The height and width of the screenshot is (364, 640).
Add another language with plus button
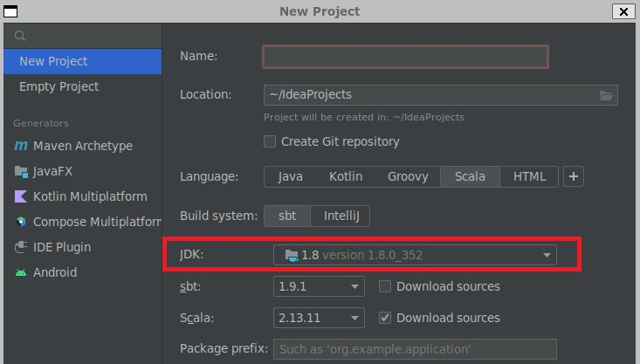point(574,176)
